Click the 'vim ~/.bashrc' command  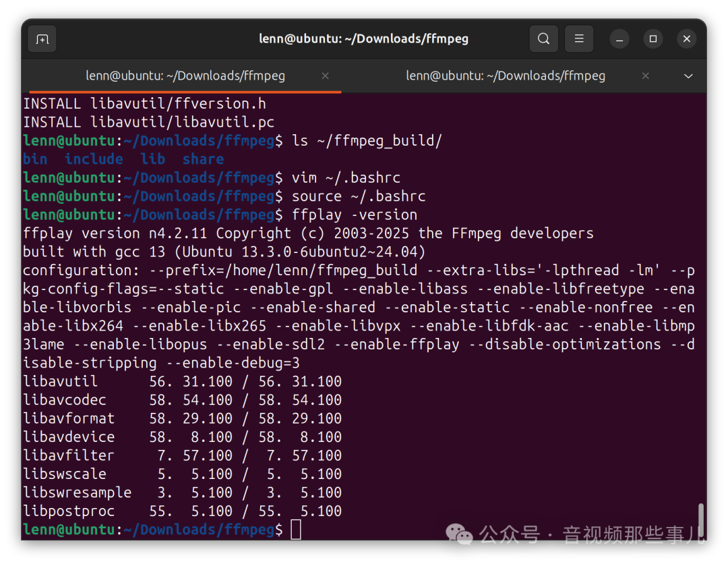(x=346, y=177)
